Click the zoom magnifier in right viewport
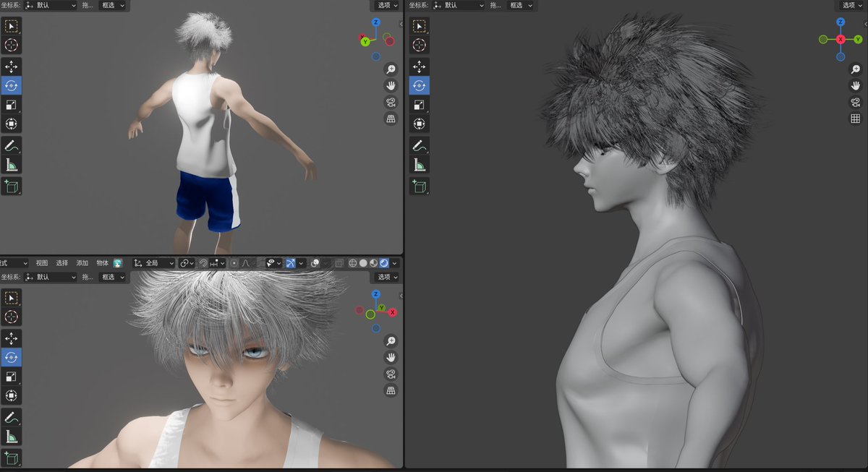 click(x=855, y=69)
